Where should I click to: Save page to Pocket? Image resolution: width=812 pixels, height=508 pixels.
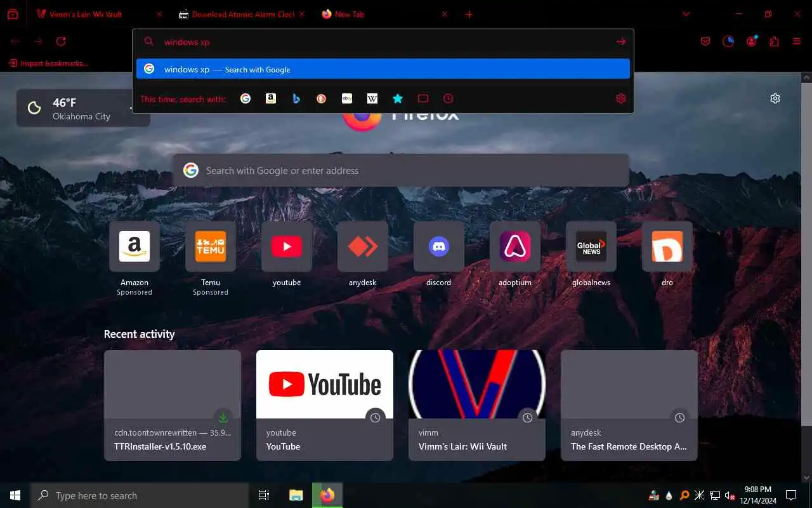(705, 41)
